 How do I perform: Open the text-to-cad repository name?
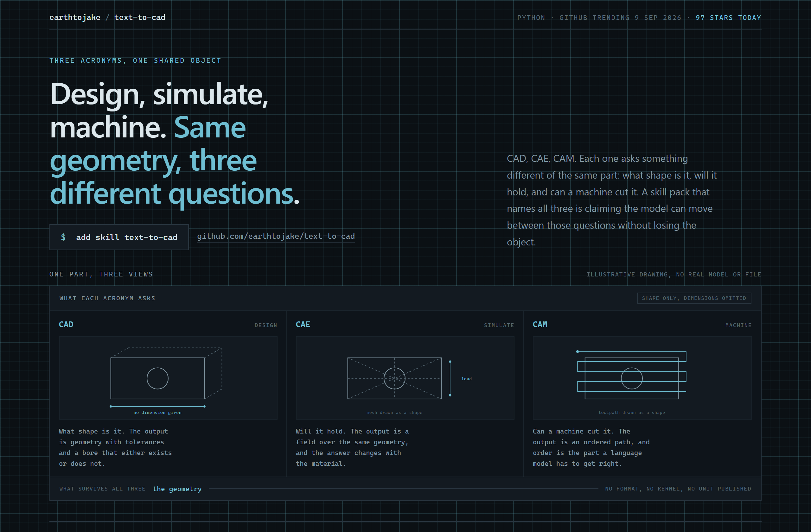140,17
